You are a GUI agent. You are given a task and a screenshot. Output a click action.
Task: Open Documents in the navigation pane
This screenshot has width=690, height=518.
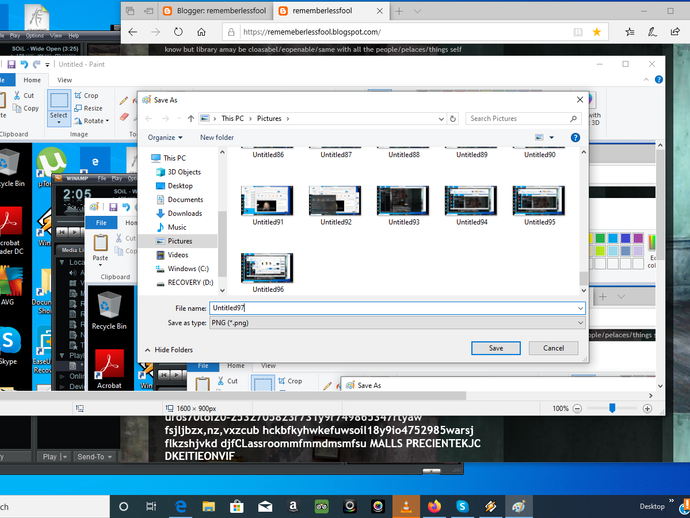[185, 199]
